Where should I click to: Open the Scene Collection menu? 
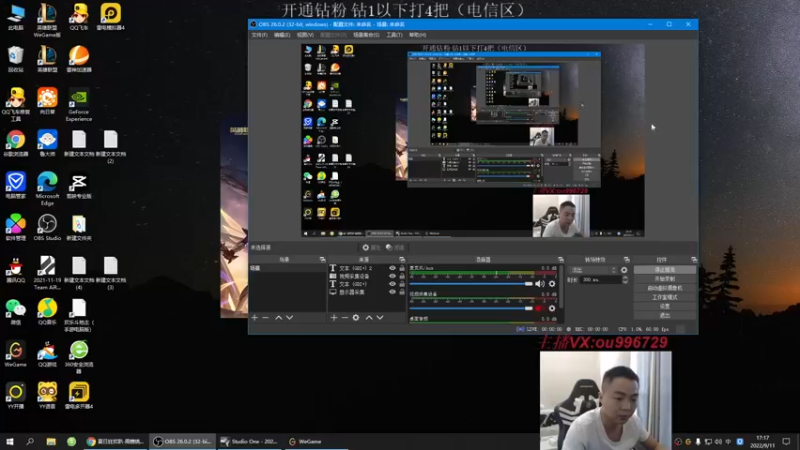[x=366, y=35]
